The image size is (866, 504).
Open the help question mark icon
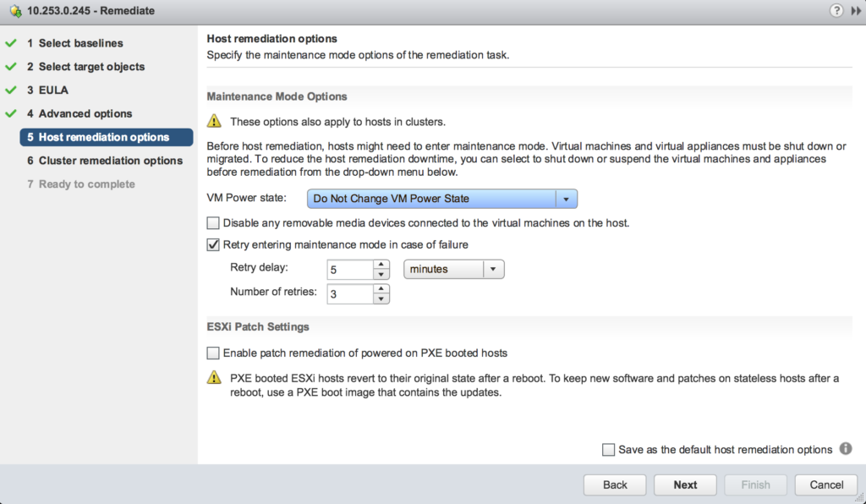pyautogui.click(x=836, y=10)
